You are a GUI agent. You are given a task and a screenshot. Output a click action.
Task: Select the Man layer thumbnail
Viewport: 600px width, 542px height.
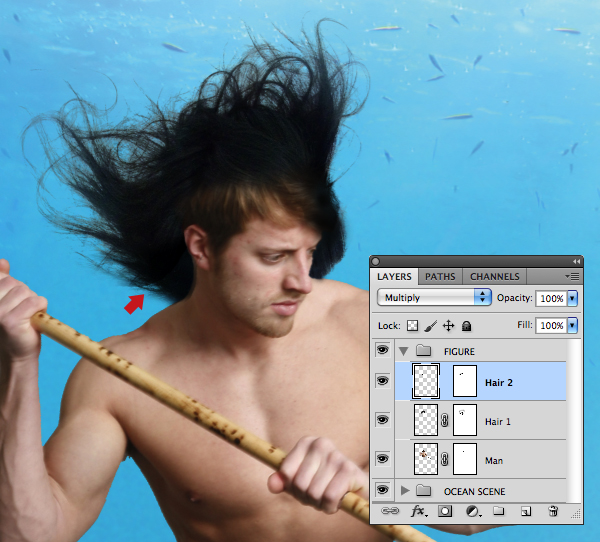pyautogui.click(x=426, y=459)
